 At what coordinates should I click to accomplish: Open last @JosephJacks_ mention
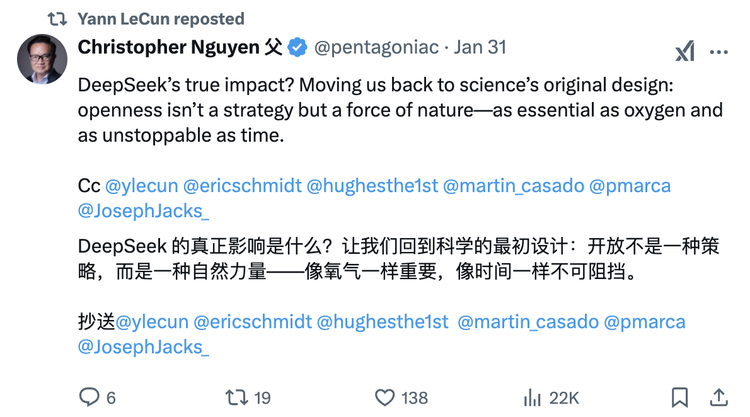pyautogui.click(x=143, y=347)
